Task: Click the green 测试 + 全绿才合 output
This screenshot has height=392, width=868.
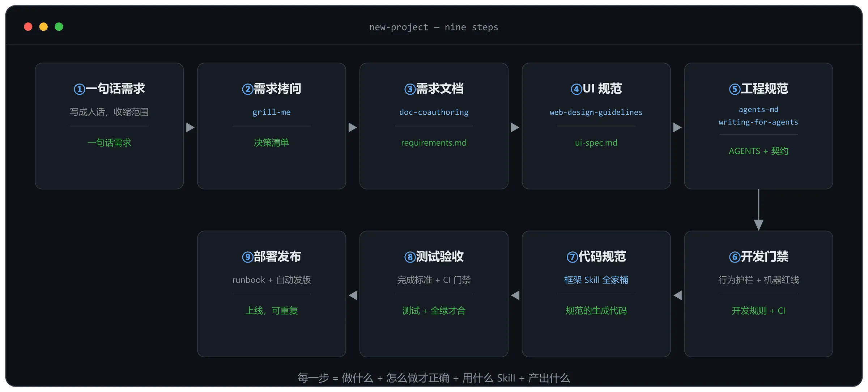Action: (434, 311)
